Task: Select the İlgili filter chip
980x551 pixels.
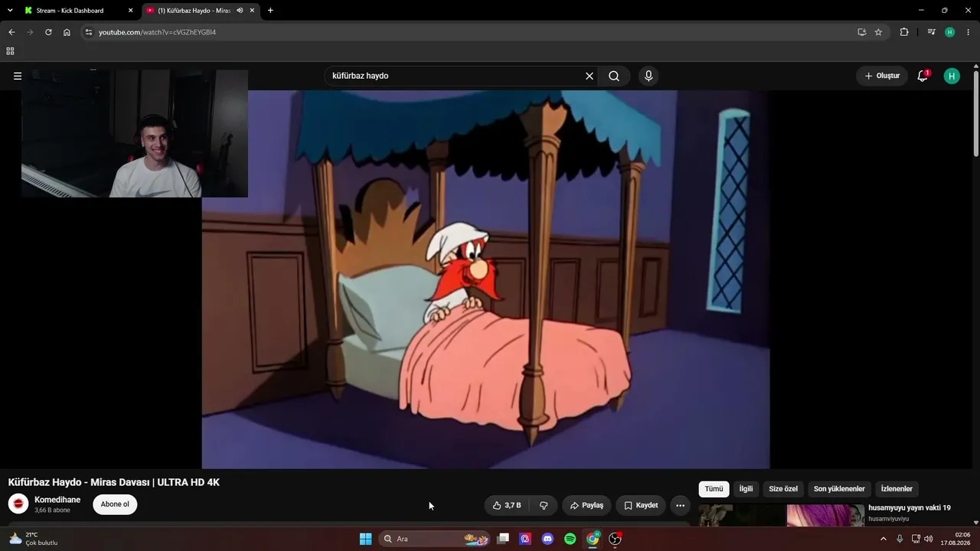Action: [746, 489]
